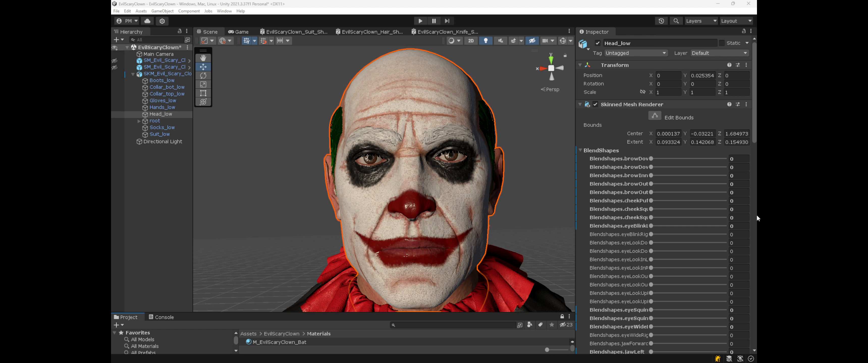
Task: Open EvilScaryClown_Hair_Sh... tab
Action: pos(369,32)
